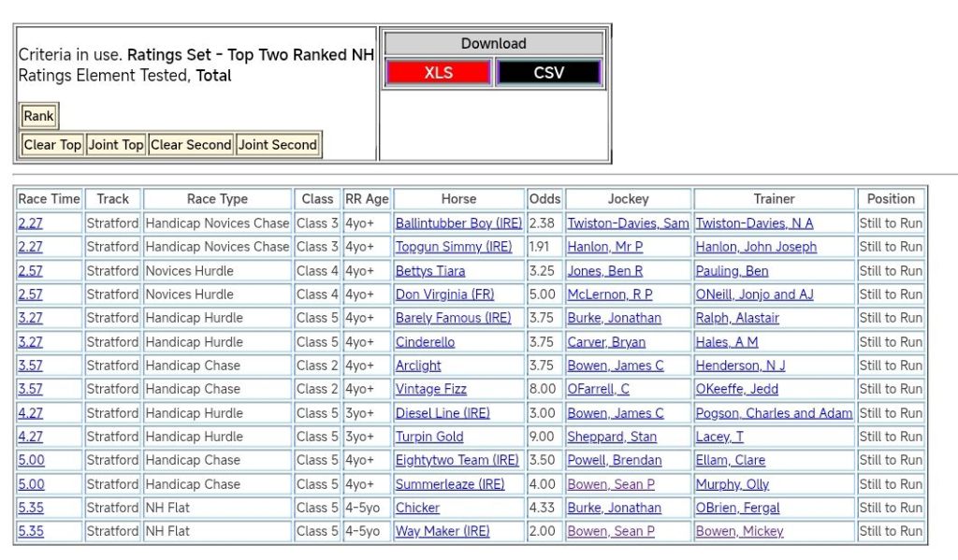View trainer Pauling, Ben
The width and height of the screenshot is (958, 560).
[732, 271]
